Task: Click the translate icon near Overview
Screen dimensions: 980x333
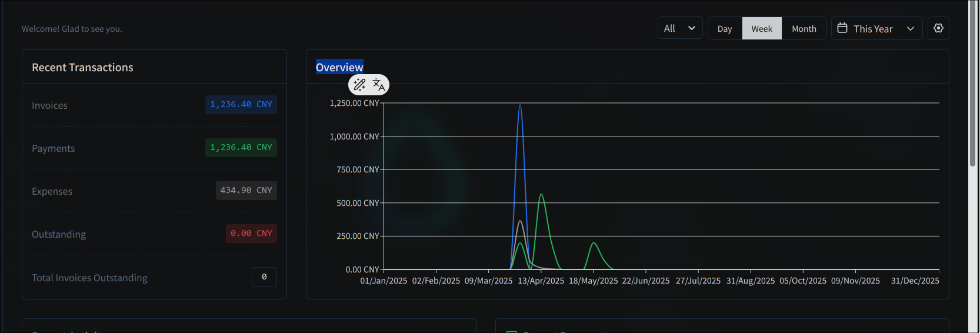Action: pyautogui.click(x=379, y=85)
